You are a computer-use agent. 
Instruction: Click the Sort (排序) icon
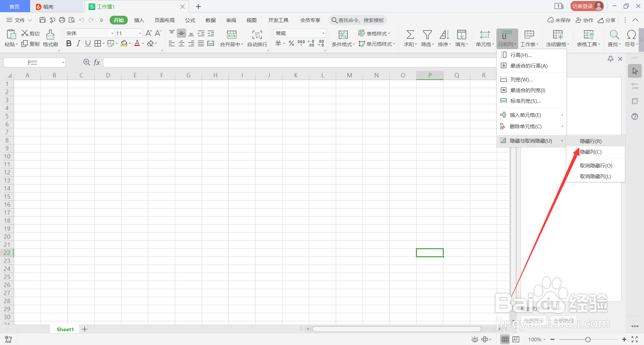pos(444,34)
